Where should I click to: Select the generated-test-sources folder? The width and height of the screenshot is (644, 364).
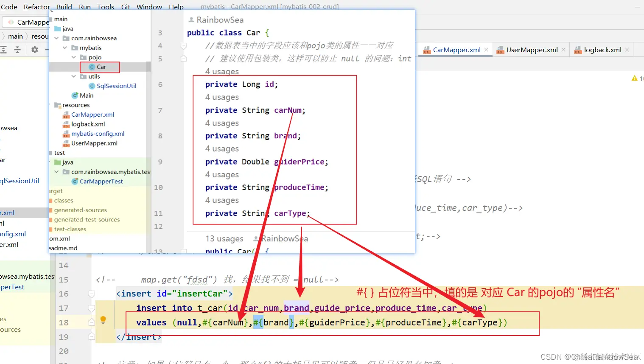pos(87,220)
